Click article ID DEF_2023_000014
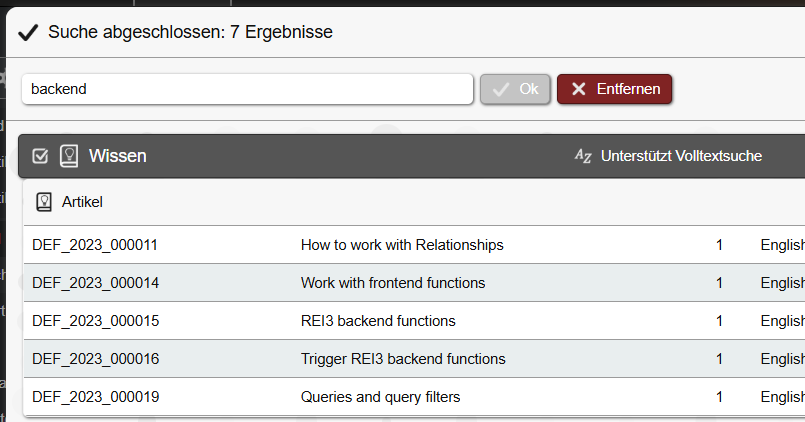The image size is (805, 422). pos(95,283)
